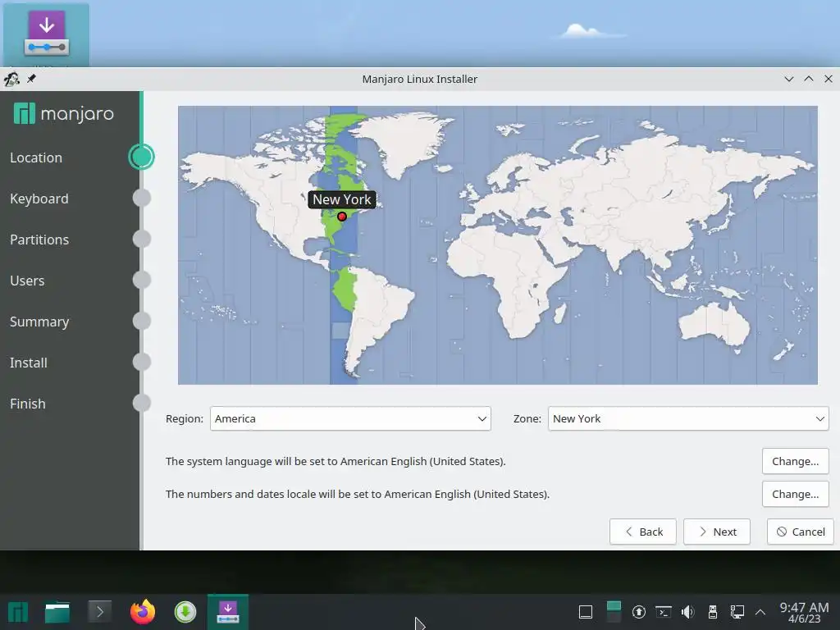Open the removable devices tray icon

tap(713, 612)
